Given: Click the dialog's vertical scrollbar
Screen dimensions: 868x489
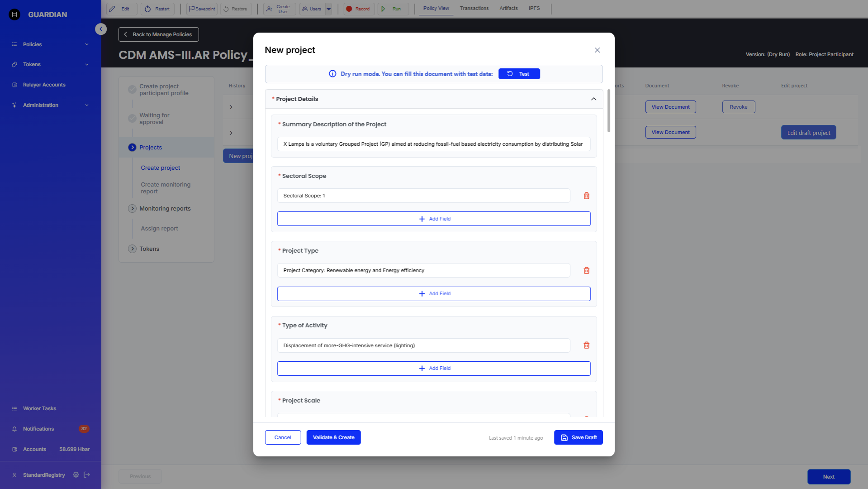Looking at the screenshot, I should tap(609, 111).
